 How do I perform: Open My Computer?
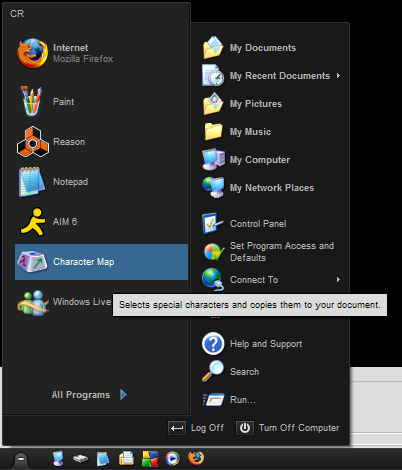click(271, 160)
